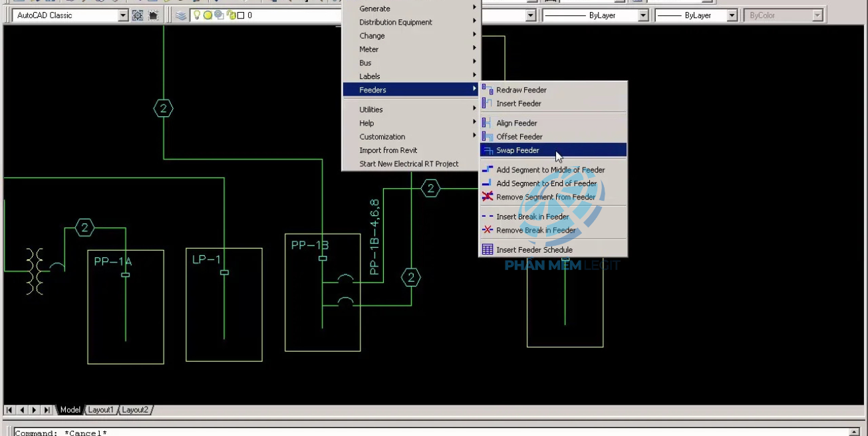Open the color control dropdown arrow
The width and height of the screenshot is (868, 436).
click(531, 15)
